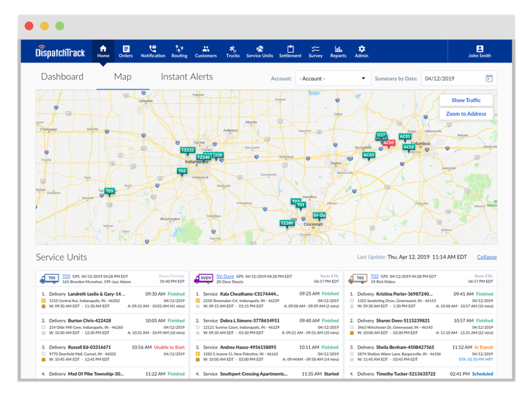The height and width of the screenshot is (401, 532).
Task: Open the Customers section
Action: pos(206,51)
